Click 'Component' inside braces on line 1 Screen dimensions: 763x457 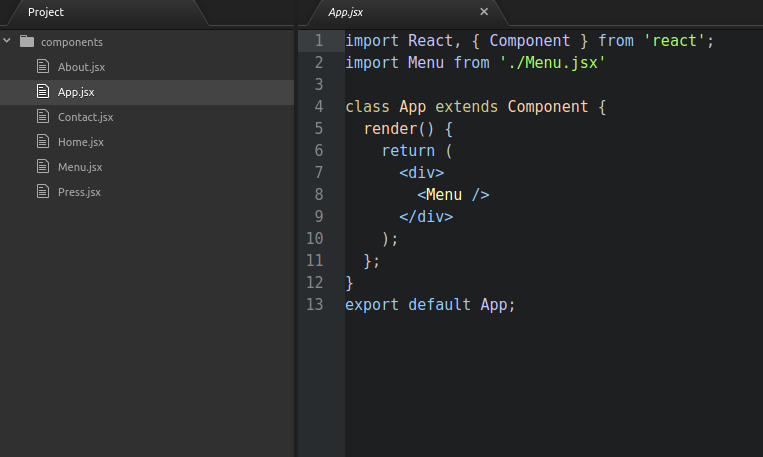point(529,41)
